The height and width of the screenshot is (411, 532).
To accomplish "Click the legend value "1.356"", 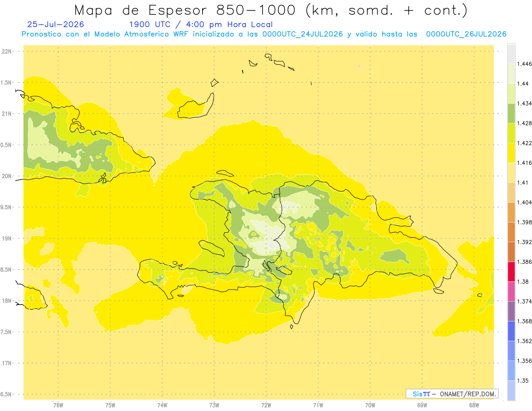I will coord(525,361).
